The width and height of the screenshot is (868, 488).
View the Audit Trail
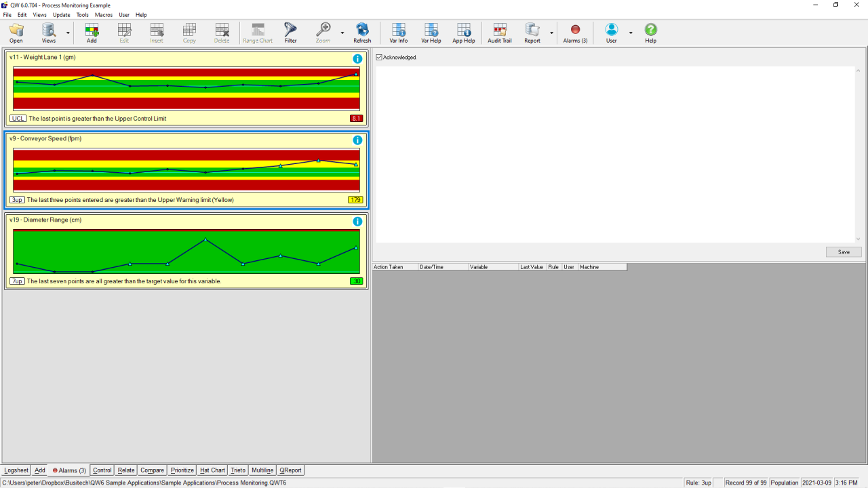click(500, 33)
